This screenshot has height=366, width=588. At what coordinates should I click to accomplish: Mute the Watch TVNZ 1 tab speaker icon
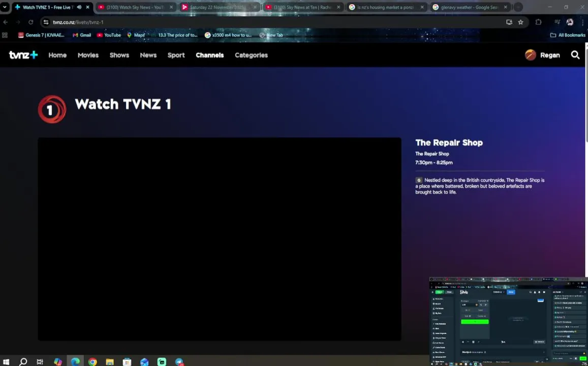pos(79,7)
